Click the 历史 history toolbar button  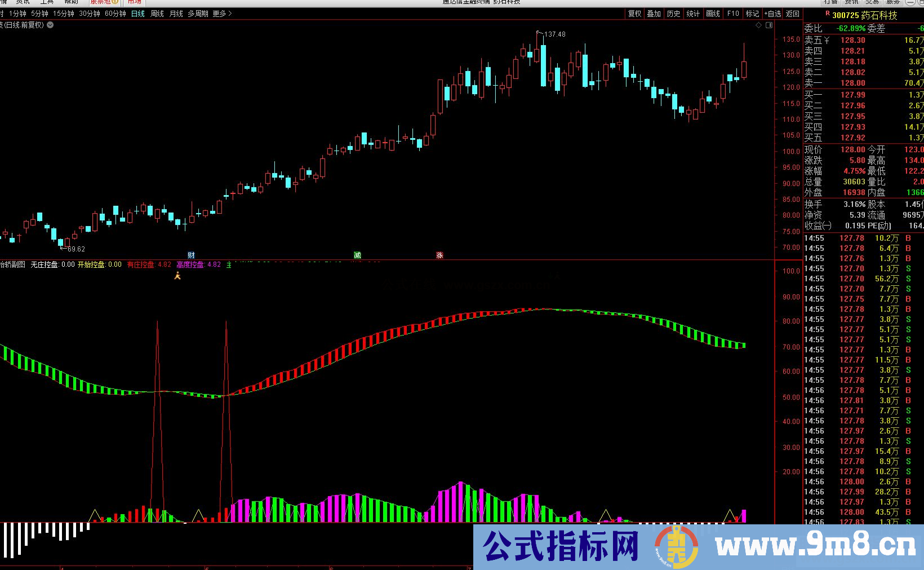[673, 13]
